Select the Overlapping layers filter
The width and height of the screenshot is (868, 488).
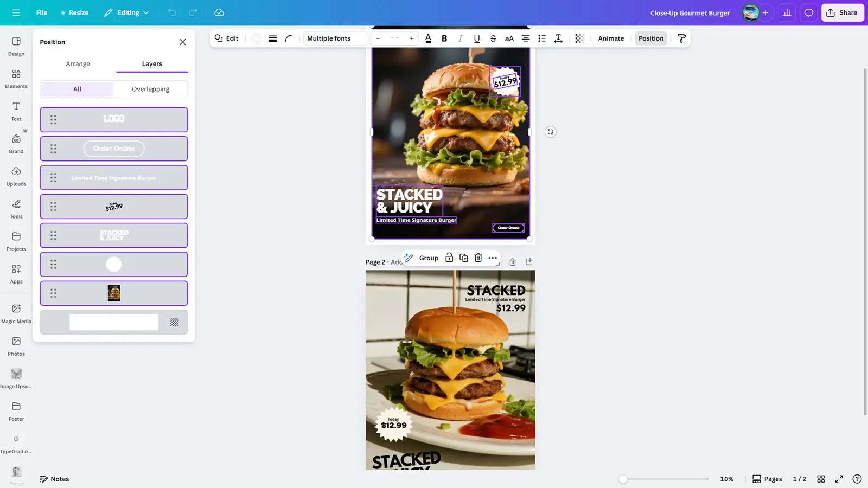[150, 89]
